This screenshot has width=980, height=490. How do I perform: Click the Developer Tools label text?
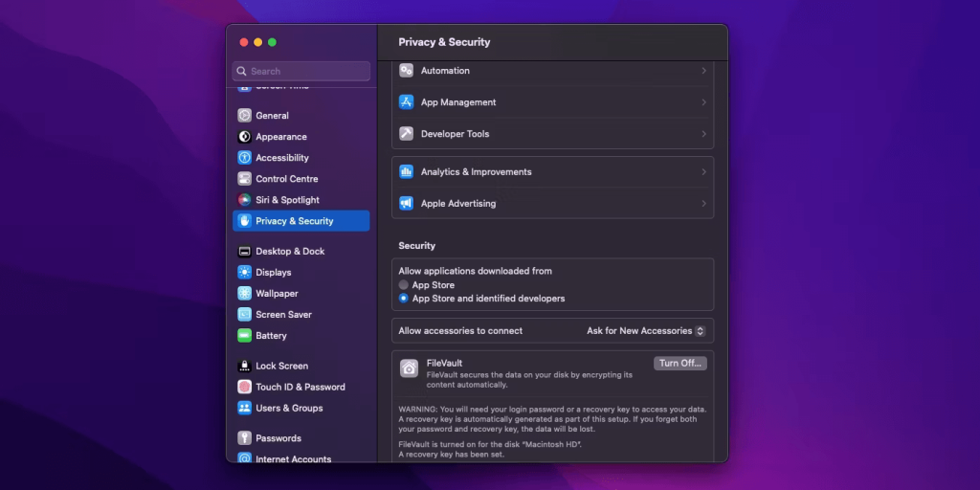point(455,134)
